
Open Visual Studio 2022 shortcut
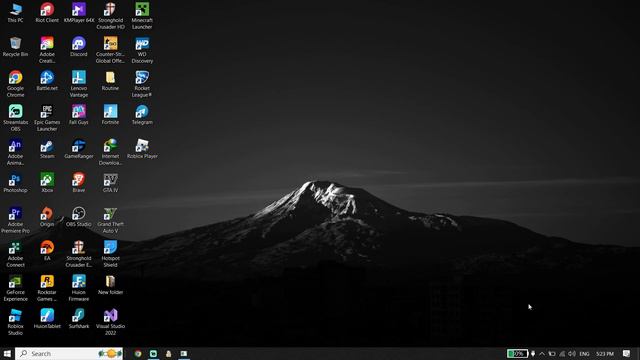click(x=110, y=322)
